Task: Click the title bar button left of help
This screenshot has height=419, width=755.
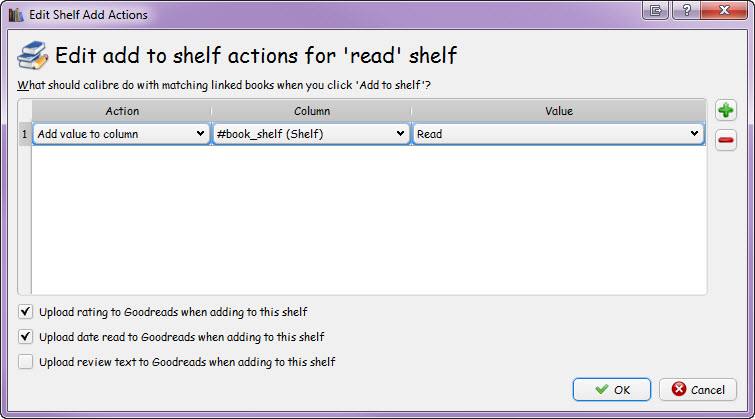Action: [657, 12]
